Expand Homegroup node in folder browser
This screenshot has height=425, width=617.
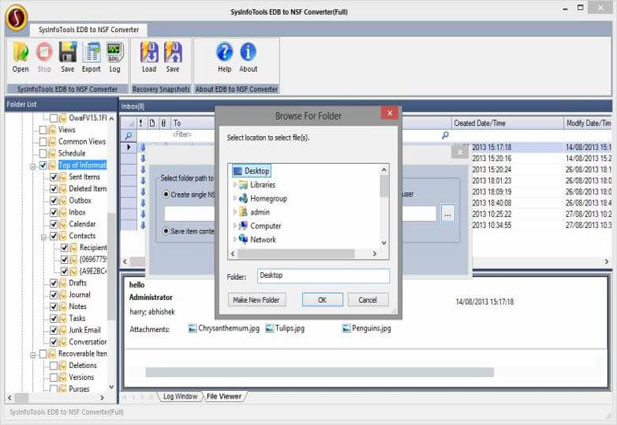(235, 198)
